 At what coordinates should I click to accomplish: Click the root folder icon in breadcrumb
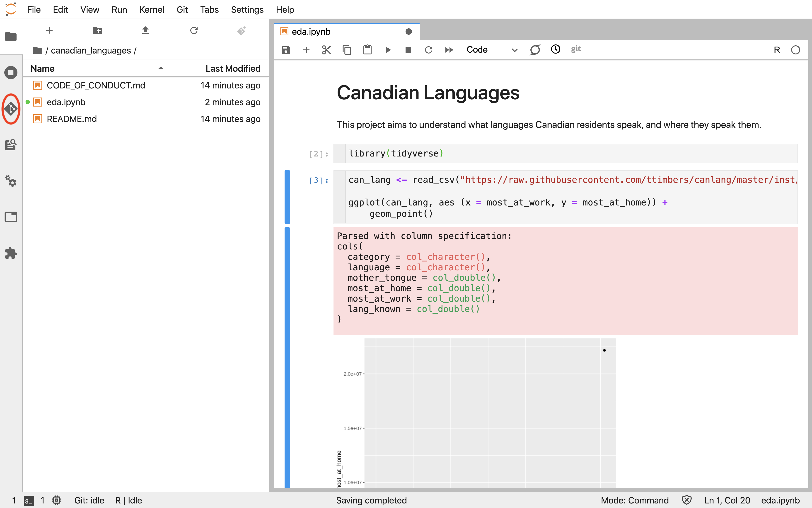[38, 50]
